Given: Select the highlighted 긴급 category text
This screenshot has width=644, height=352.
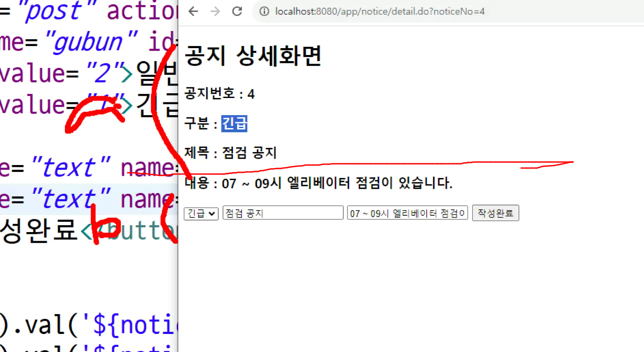Looking at the screenshot, I should (x=234, y=124).
